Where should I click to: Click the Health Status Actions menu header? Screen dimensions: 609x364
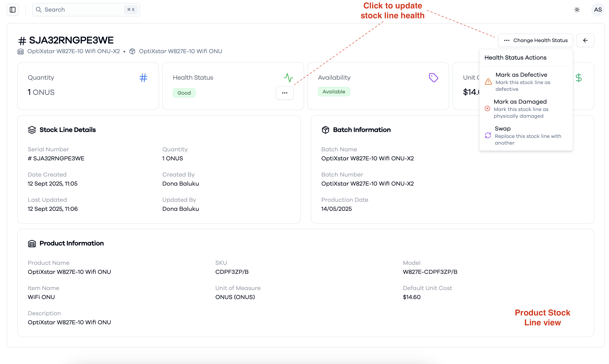click(x=515, y=58)
